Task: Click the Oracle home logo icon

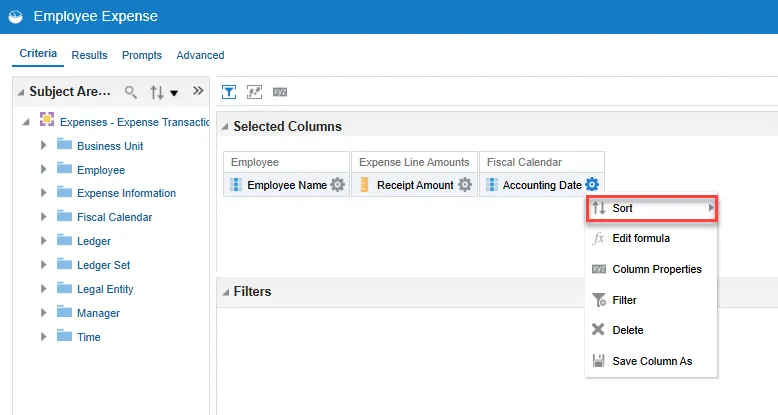Action: click(x=15, y=16)
